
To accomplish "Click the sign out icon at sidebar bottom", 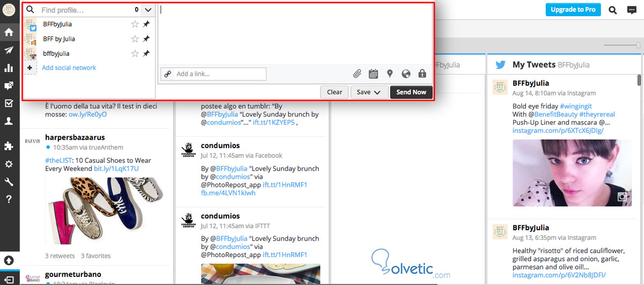I will click(x=9, y=279).
